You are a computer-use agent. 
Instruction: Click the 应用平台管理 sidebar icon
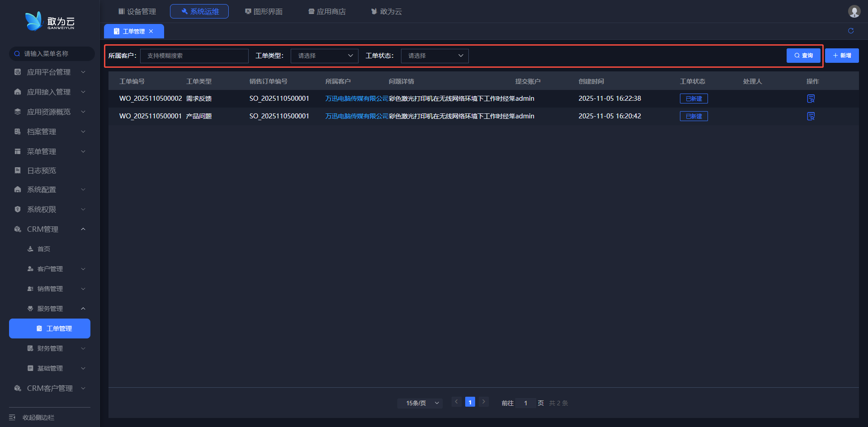click(x=18, y=72)
